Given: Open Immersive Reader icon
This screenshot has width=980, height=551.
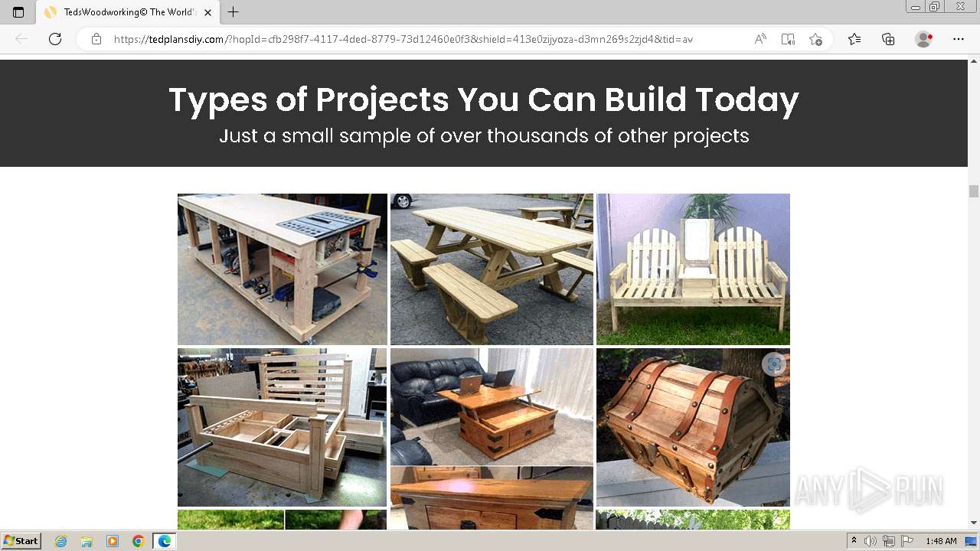Looking at the screenshot, I should click(788, 39).
